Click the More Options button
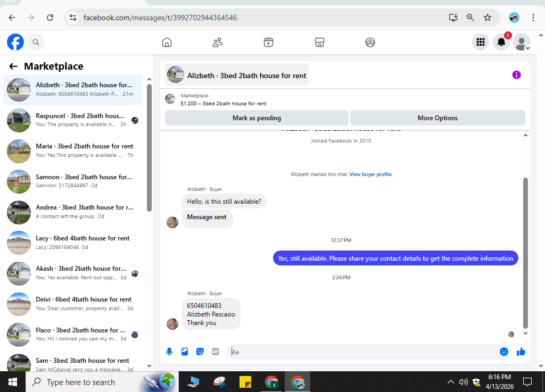This screenshot has width=545, height=392. (437, 118)
